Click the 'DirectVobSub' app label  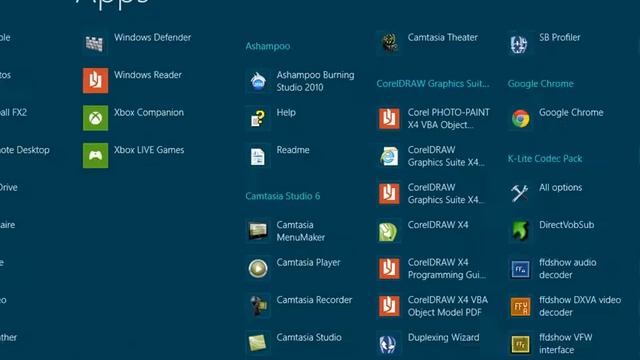(x=566, y=224)
